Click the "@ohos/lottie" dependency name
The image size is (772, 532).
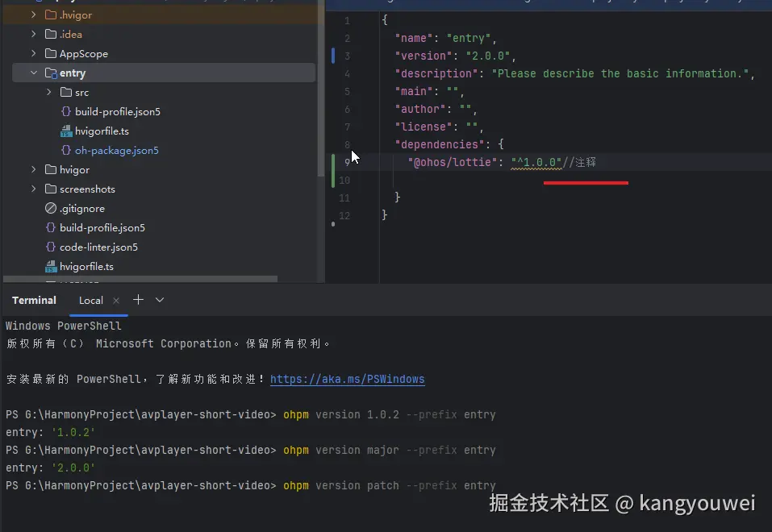(452, 162)
